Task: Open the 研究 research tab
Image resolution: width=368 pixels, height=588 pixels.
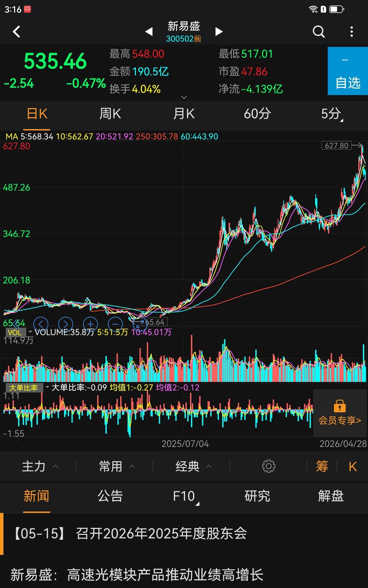Action: coord(257,496)
